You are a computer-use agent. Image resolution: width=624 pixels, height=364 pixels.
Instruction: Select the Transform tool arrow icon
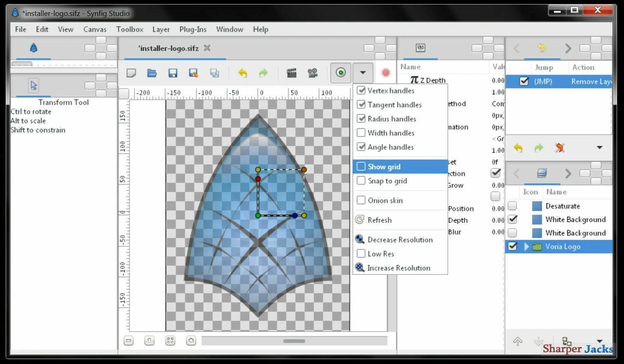tap(34, 85)
